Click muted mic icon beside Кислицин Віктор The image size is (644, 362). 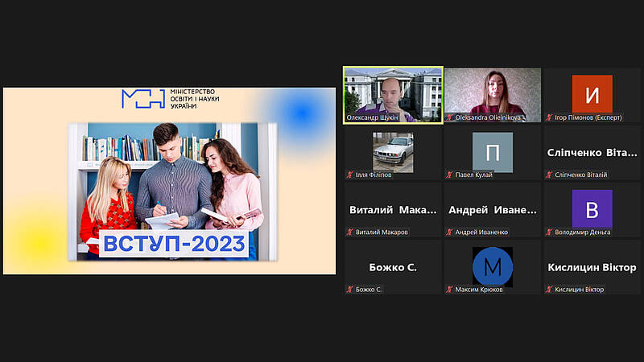549,290
